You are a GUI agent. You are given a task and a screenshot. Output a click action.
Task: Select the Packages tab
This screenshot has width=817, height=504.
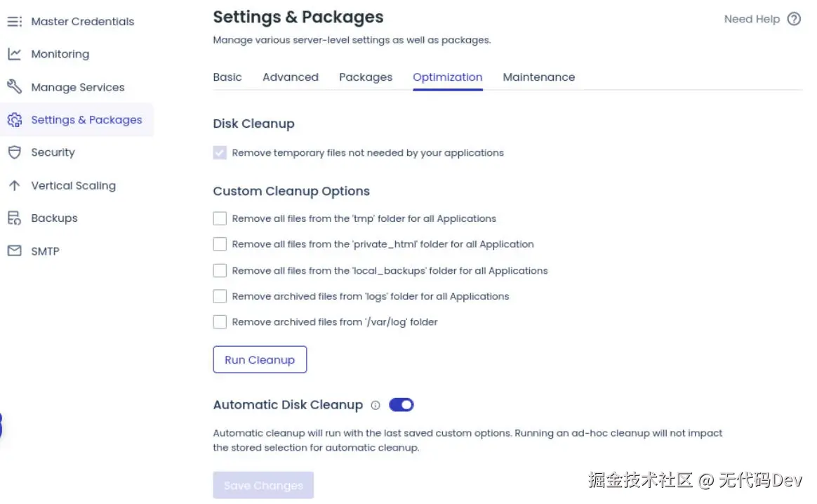pyautogui.click(x=365, y=77)
